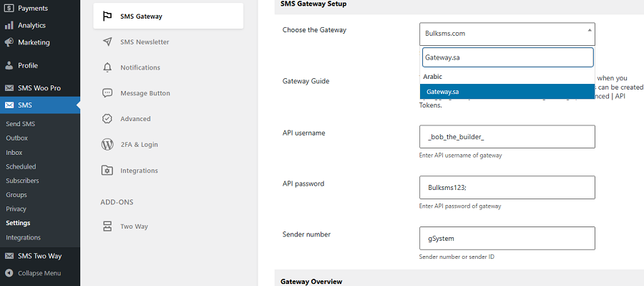
Task: Click the 'Enter API username of gateway' hint
Action: pos(460,156)
